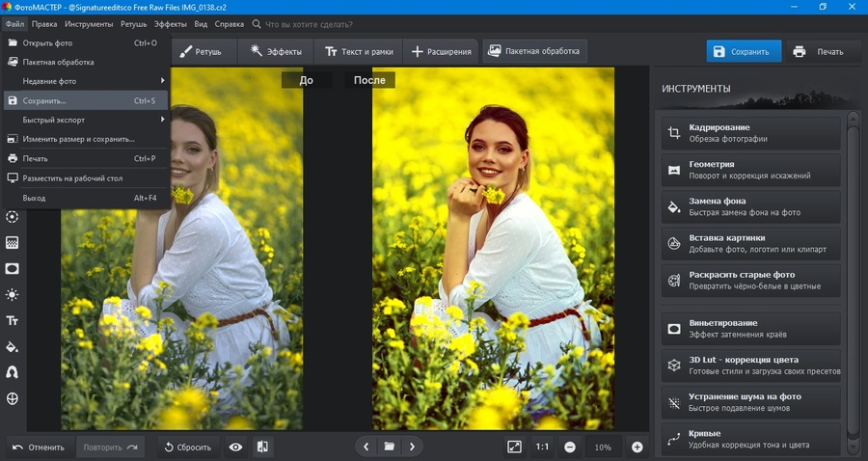
Task: Open 'Устранение шума на фото' tool
Action: (x=750, y=402)
